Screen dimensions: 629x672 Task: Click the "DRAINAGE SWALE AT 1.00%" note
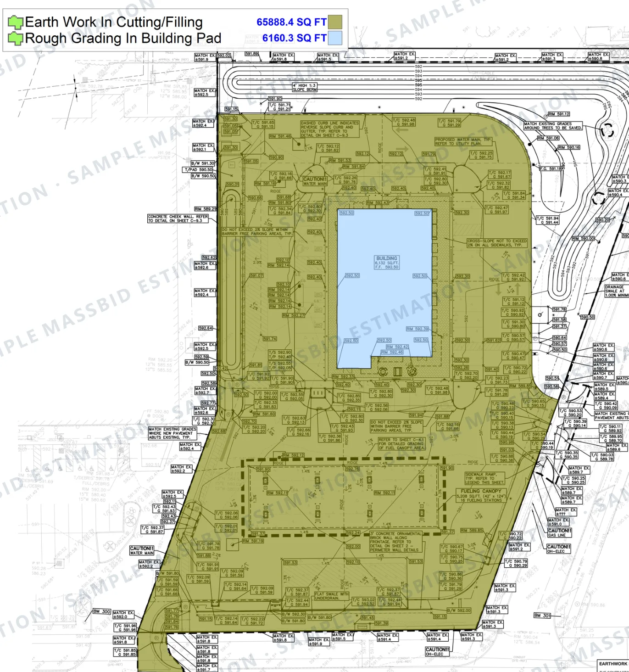[617, 291]
